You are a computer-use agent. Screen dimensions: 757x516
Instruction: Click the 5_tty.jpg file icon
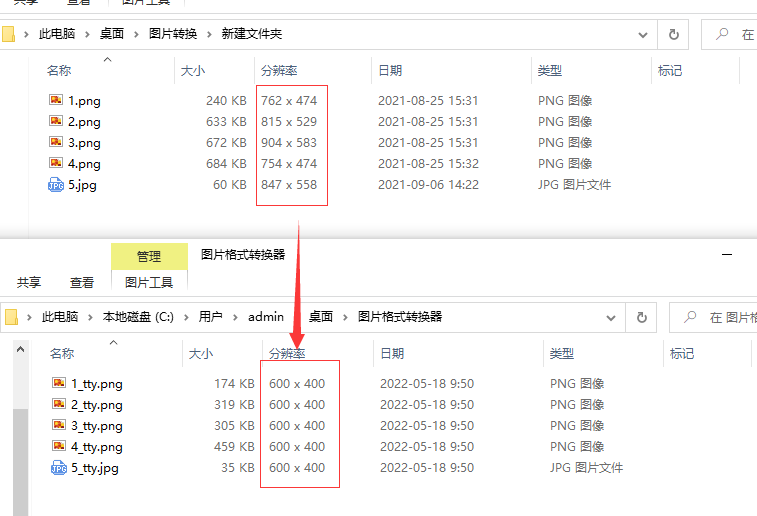(x=59, y=467)
